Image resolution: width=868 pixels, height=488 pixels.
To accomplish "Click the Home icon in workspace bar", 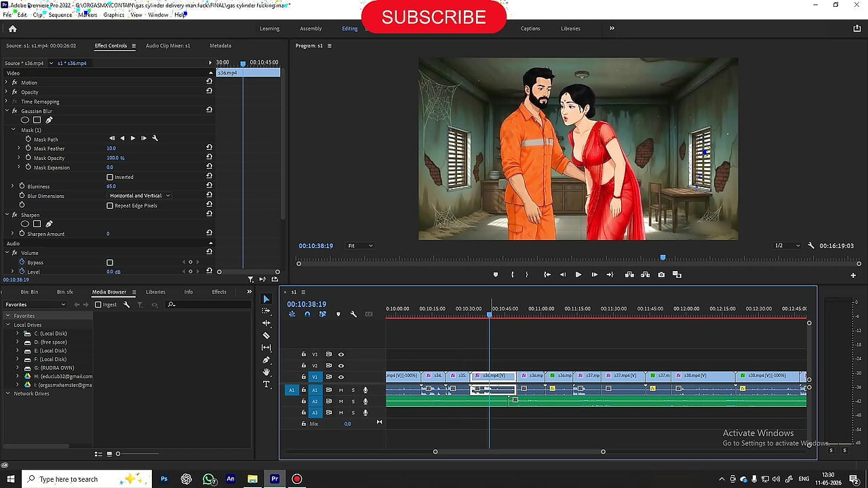I will [12, 28].
